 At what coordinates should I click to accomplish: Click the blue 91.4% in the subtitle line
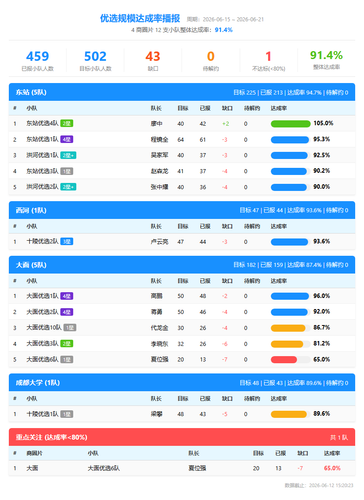coord(224,30)
